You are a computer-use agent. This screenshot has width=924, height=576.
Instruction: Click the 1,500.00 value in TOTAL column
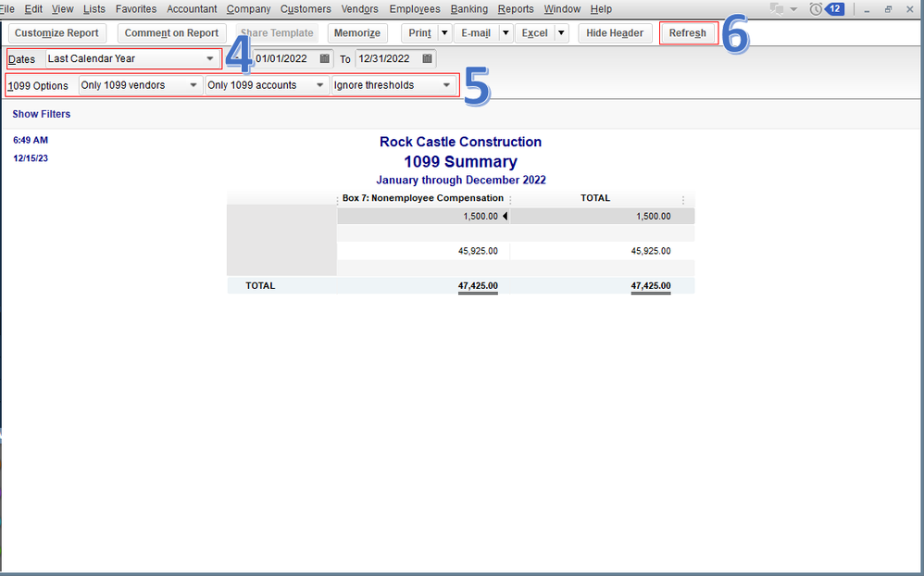653,217
